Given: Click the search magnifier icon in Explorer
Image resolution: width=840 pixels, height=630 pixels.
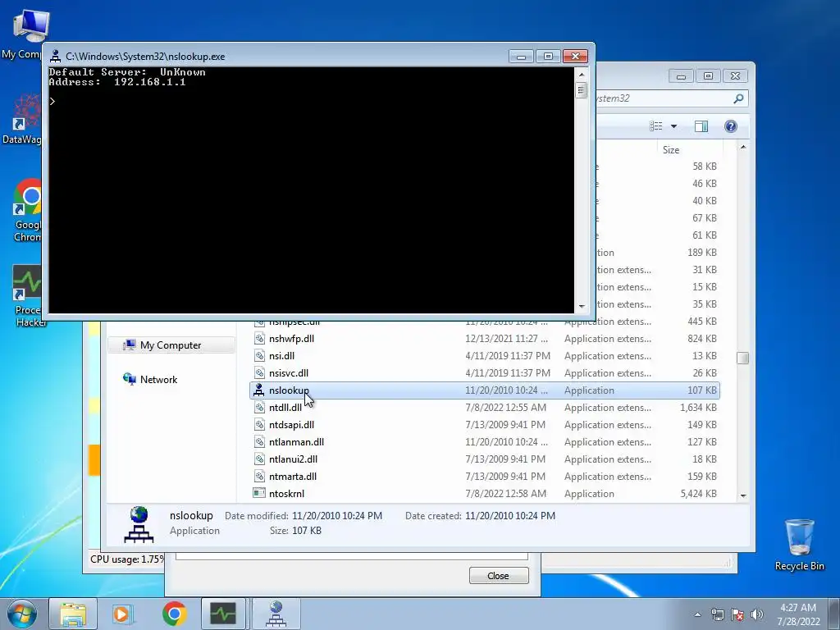Looking at the screenshot, I should click(738, 98).
